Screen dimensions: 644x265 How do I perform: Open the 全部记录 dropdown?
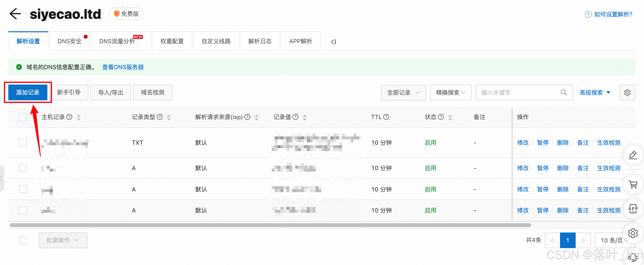tap(403, 93)
